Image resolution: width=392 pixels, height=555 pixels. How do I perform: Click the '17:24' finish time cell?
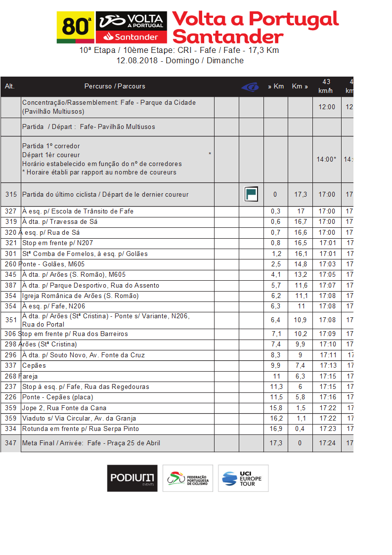pos(327,443)
